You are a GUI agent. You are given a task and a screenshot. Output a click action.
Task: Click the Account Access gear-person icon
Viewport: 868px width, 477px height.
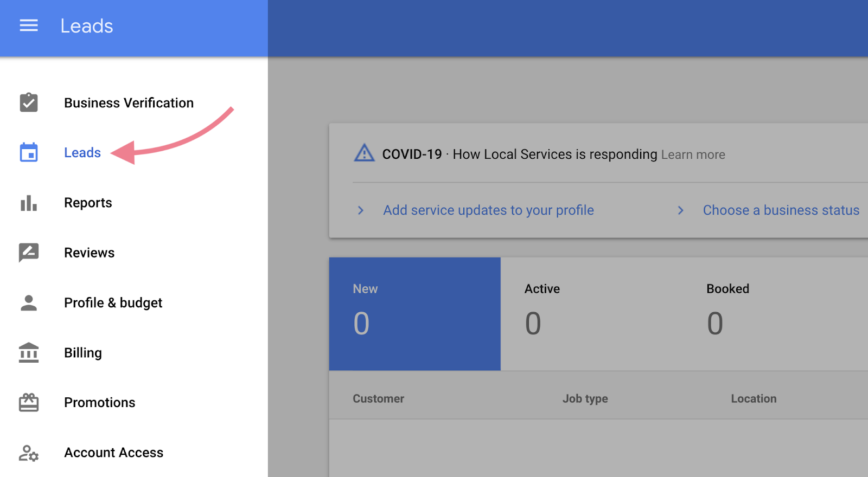tap(29, 453)
